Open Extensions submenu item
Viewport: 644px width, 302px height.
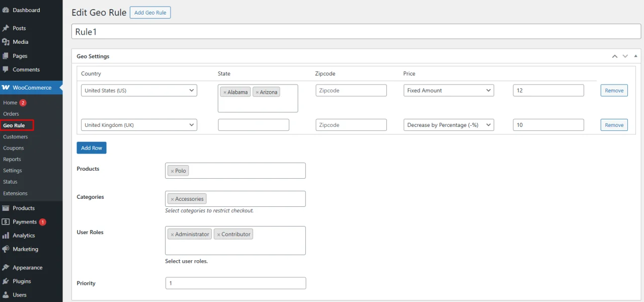[15, 193]
